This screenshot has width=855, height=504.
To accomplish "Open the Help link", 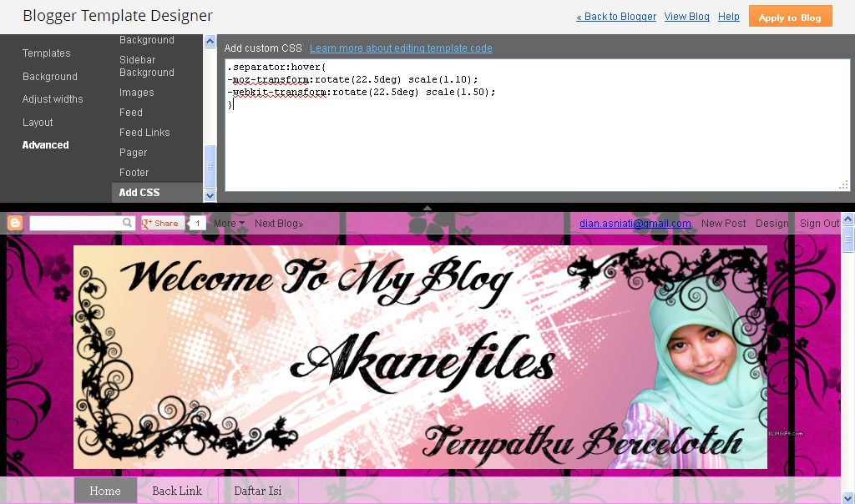I will pos(728,17).
